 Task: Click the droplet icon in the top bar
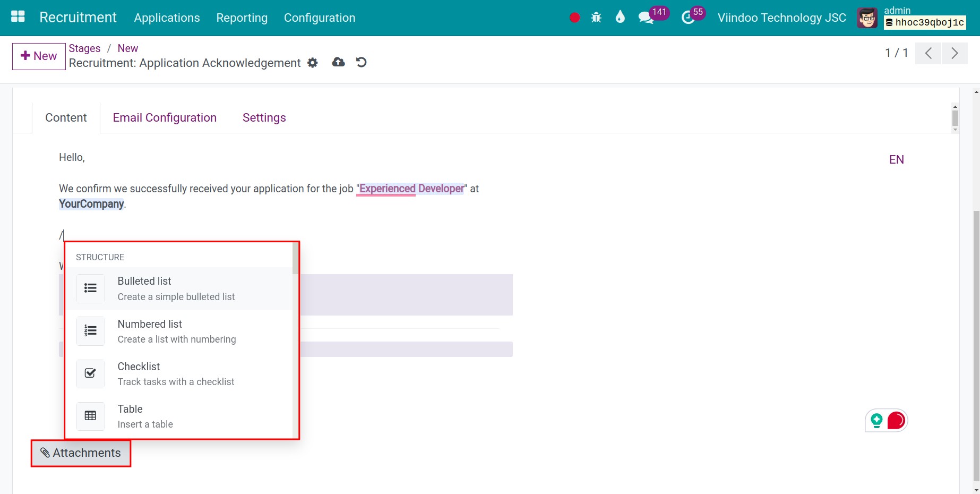620,17
